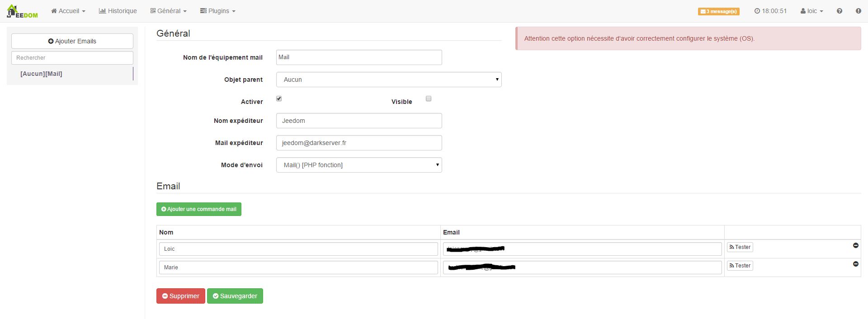Screen dimensions: 868x319
Task: Focus the Rechercher search field
Action: [x=72, y=58]
